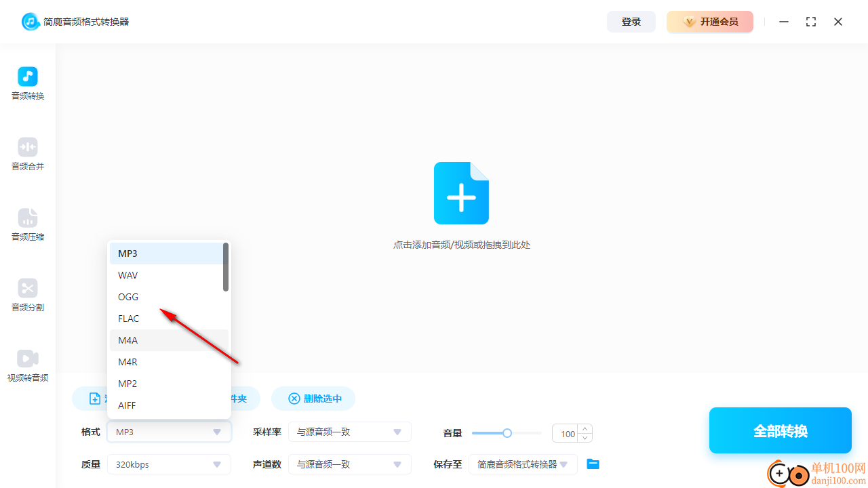Click the add file icon button
This screenshot has height=488, width=868.
coord(95,399)
